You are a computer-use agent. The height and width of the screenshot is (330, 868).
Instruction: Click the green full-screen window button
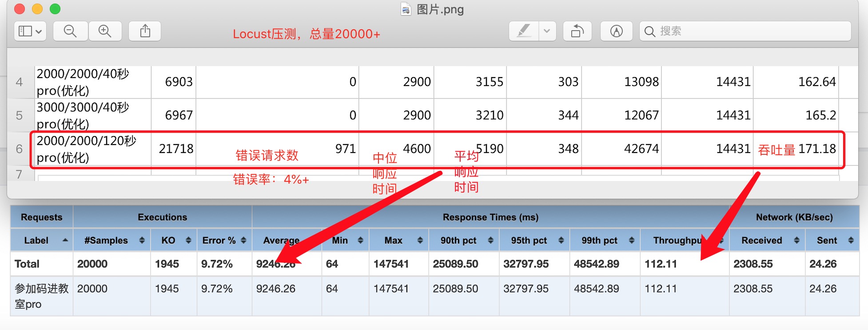[x=55, y=9]
